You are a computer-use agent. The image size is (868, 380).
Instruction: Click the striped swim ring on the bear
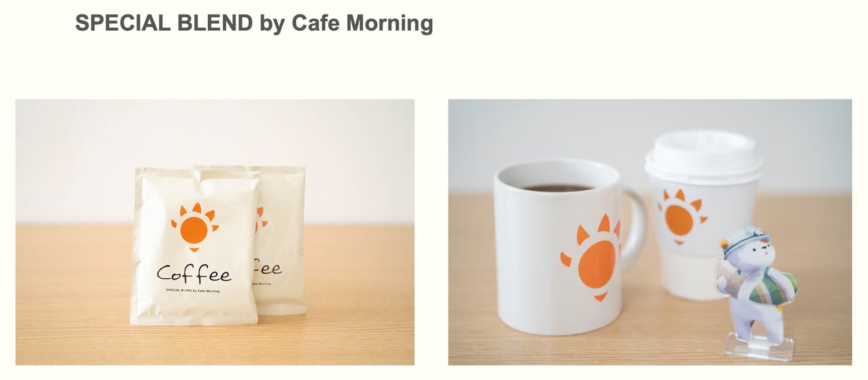click(773, 285)
